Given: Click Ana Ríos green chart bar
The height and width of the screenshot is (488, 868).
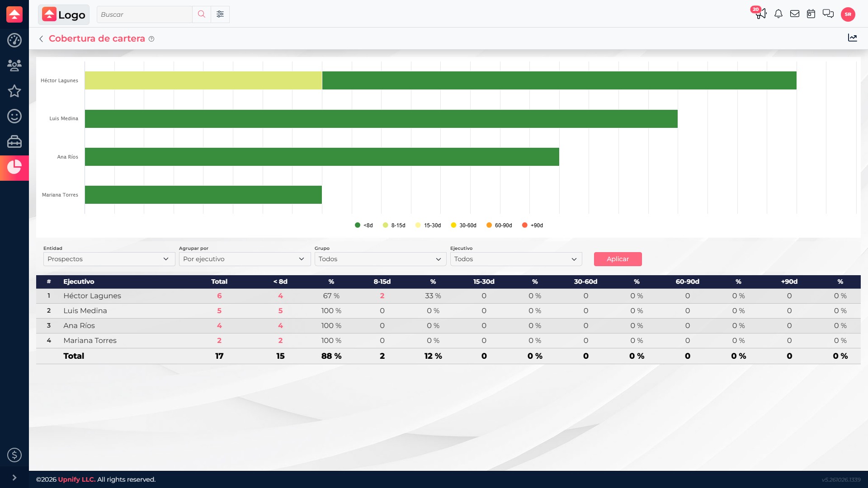Looking at the screenshot, I should tap(322, 157).
